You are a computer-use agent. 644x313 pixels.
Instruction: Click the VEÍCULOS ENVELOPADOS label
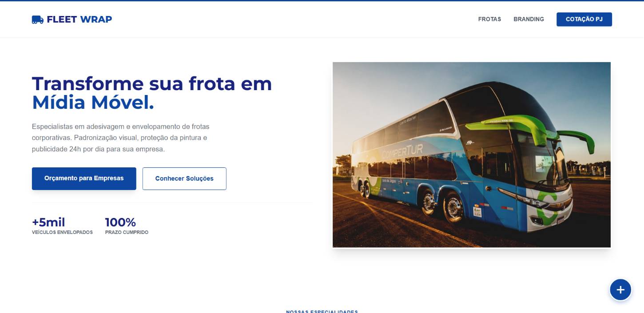(x=62, y=232)
